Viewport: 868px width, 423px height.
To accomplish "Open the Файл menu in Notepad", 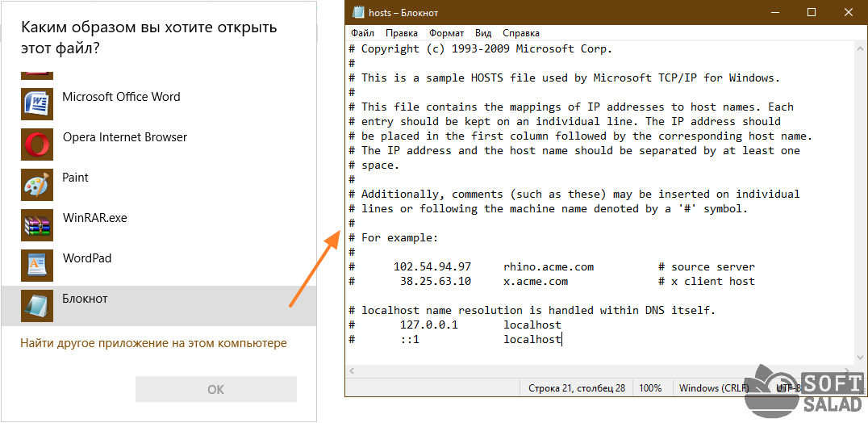I will [362, 33].
